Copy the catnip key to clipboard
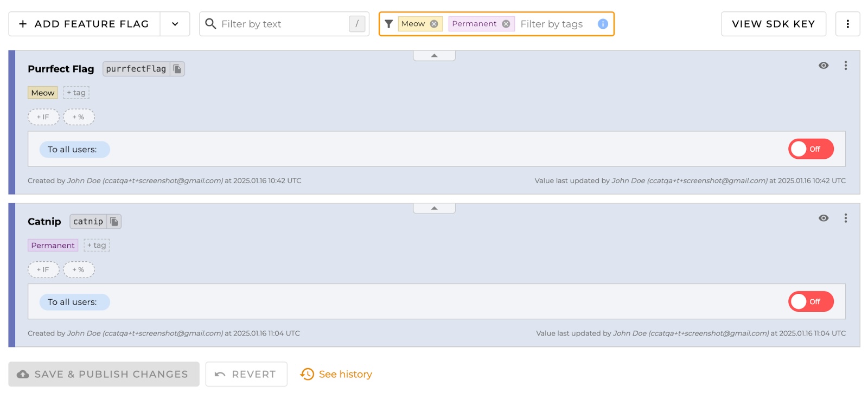The height and width of the screenshot is (393, 868). pos(114,222)
